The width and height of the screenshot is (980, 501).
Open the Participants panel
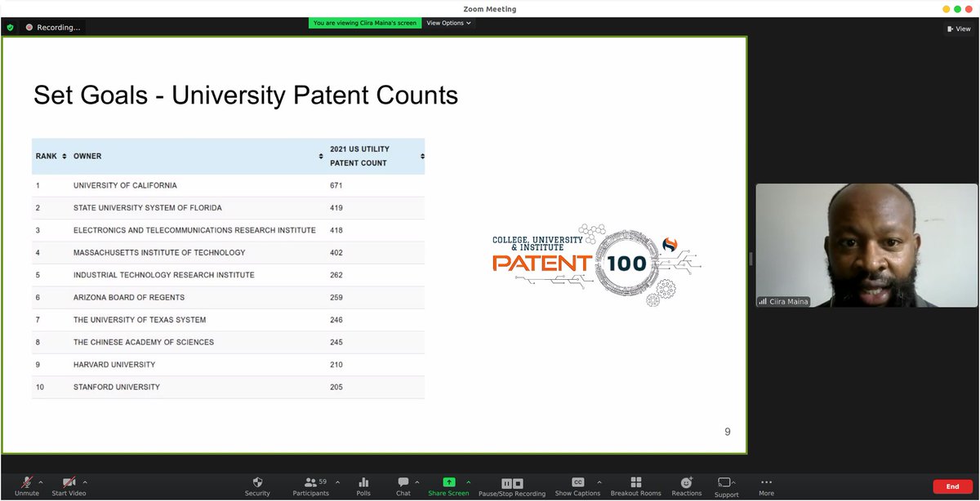point(310,486)
